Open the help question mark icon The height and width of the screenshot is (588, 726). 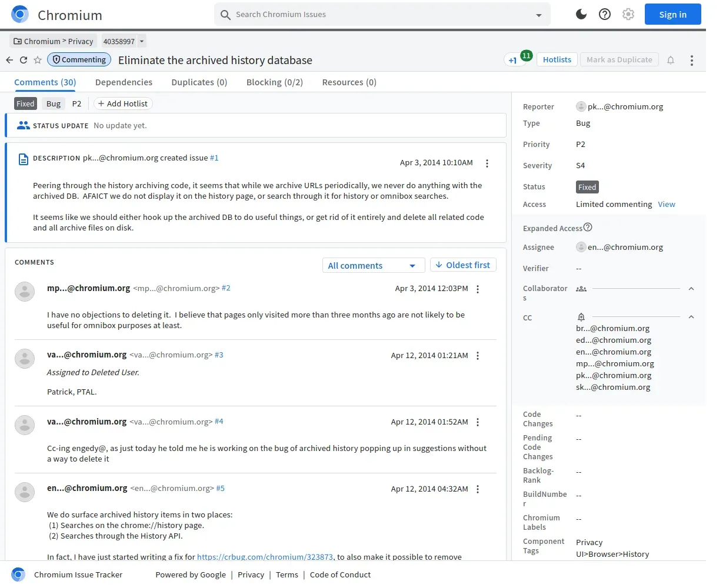(605, 14)
